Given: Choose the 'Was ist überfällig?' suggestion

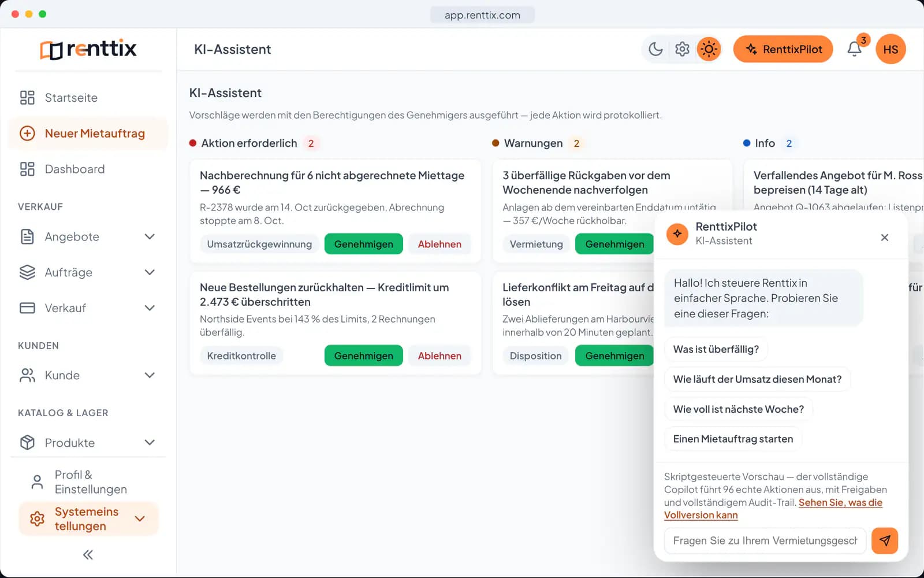Looking at the screenshot, I should point(716,349).
